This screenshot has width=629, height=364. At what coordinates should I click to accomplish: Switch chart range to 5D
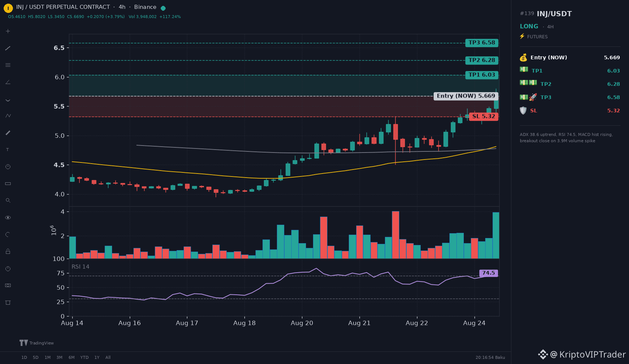[x=35, y=357]
